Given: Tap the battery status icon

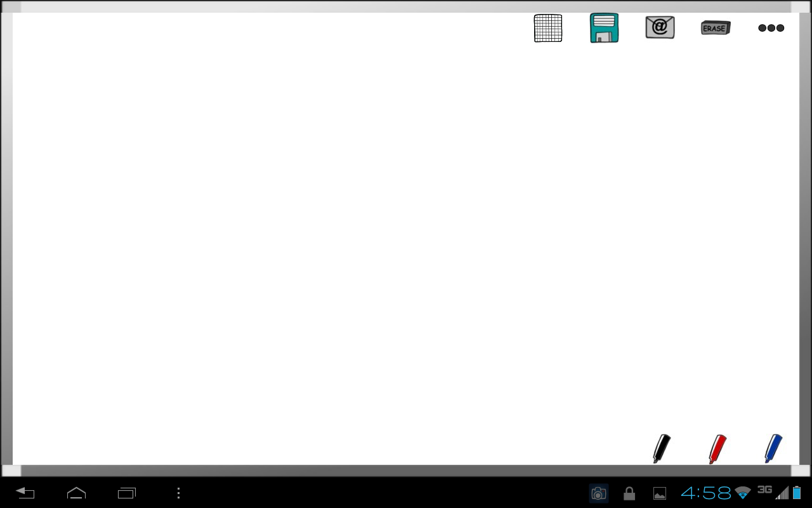Looking at the screenshot, I should coord(797,493).
